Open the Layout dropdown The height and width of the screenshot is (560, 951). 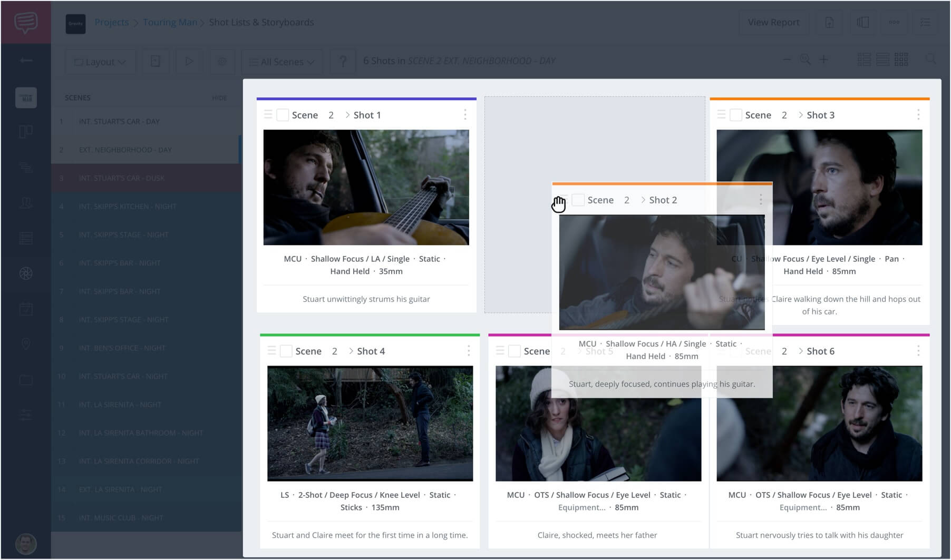coord(100,62)
